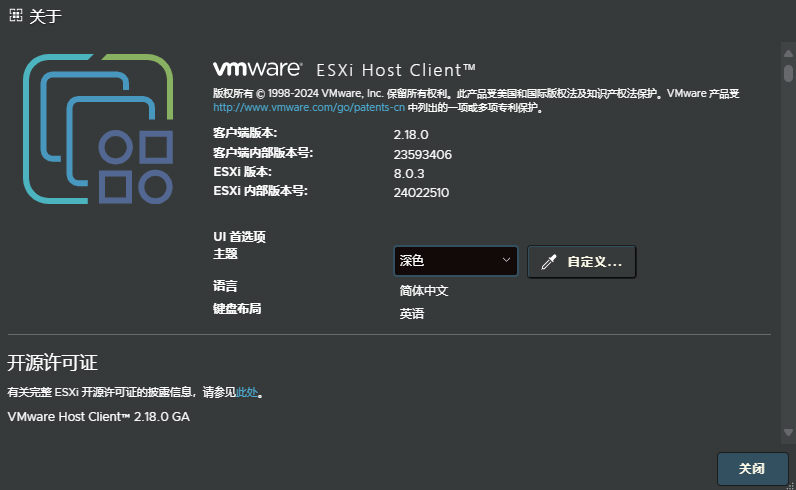
Task: Click the 开源许可证 heading
Action: [x=52, y=363]
